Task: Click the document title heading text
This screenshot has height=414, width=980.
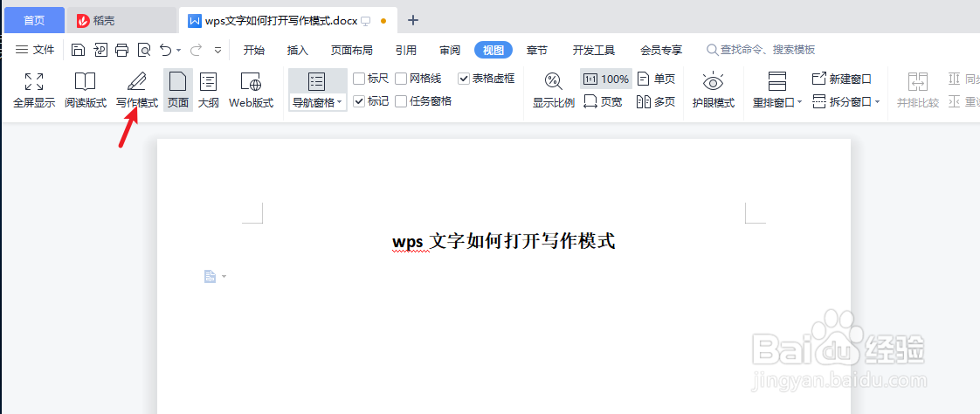Action: [504, 241]
